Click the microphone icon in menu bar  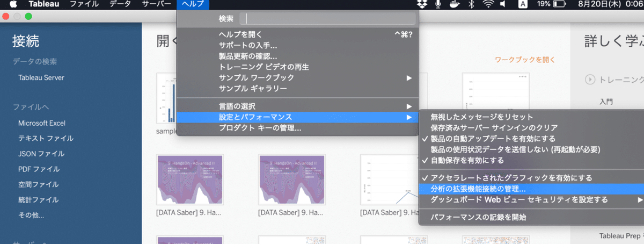438,4
